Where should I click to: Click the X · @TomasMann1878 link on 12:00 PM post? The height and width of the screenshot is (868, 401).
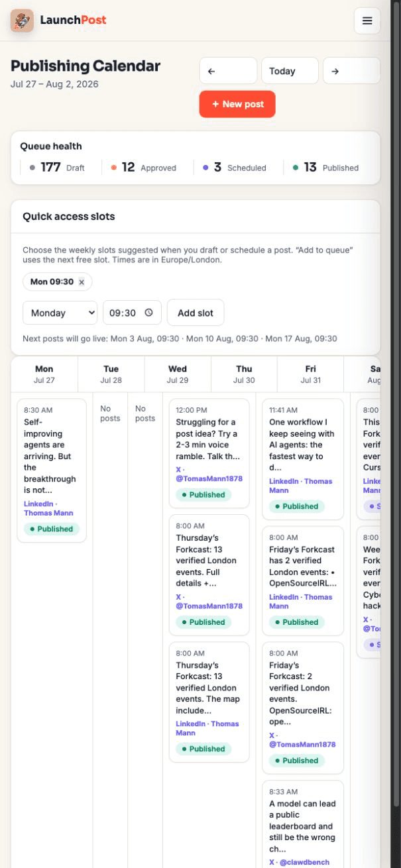pyautogui.click(x=209, y=474)
